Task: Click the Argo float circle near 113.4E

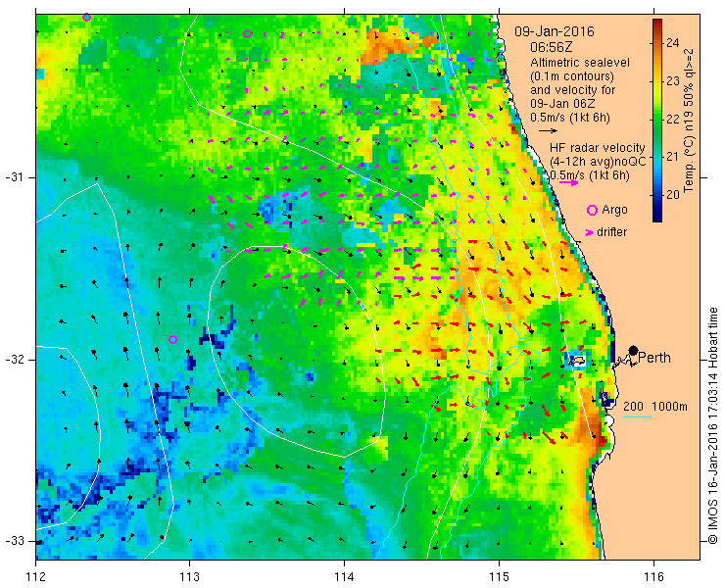Action: 247,33
